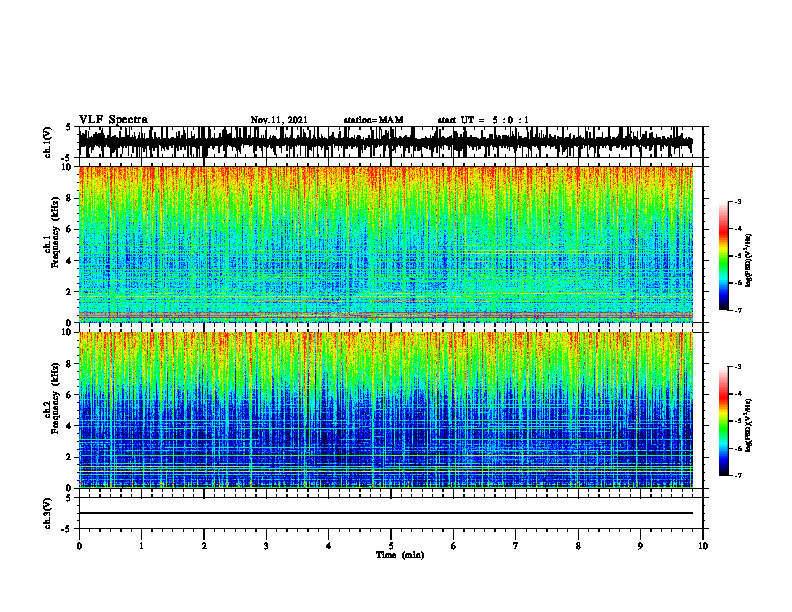Click the "6" kHz tick on ch.1 frequency axis
The width and height of the screenshot is (792, 612).
(69, 229)
